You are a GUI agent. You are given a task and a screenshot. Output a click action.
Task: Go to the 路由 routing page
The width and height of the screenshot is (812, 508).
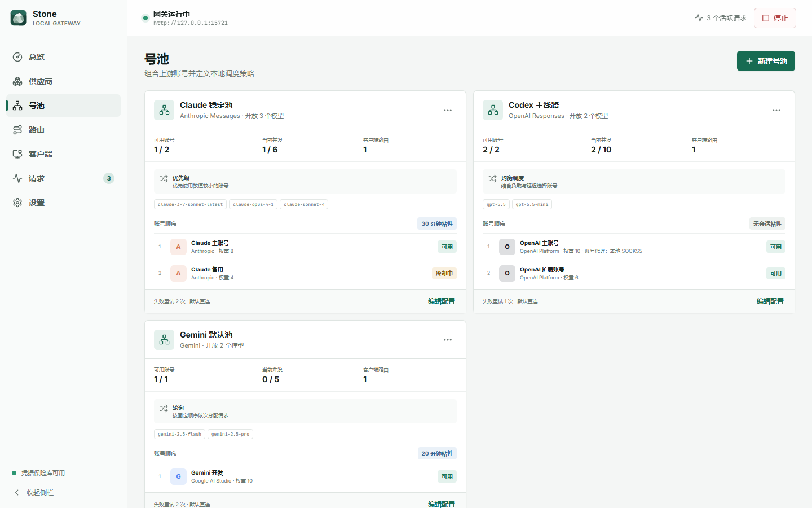[x=63, y=130]
